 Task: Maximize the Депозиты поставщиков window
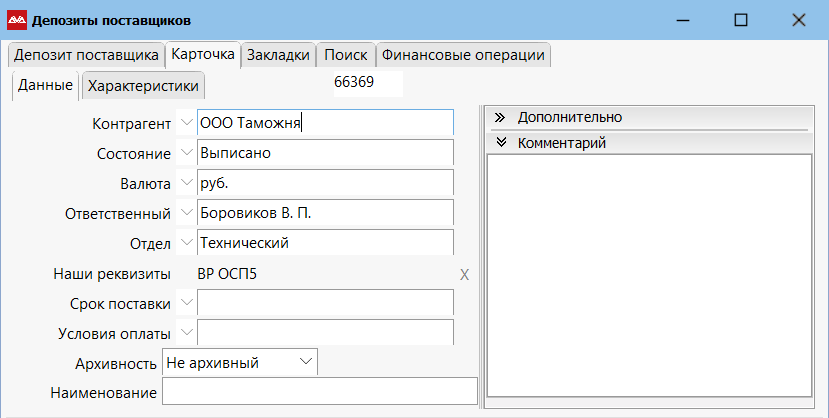point(741,20)
